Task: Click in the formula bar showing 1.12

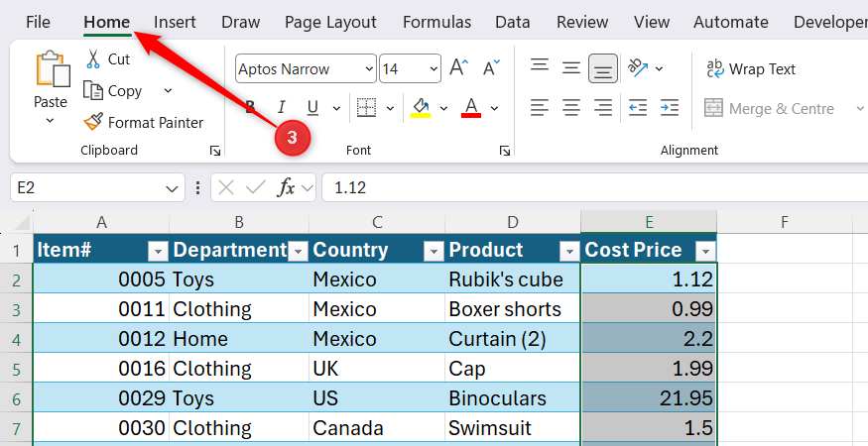Action: point(594,187)
